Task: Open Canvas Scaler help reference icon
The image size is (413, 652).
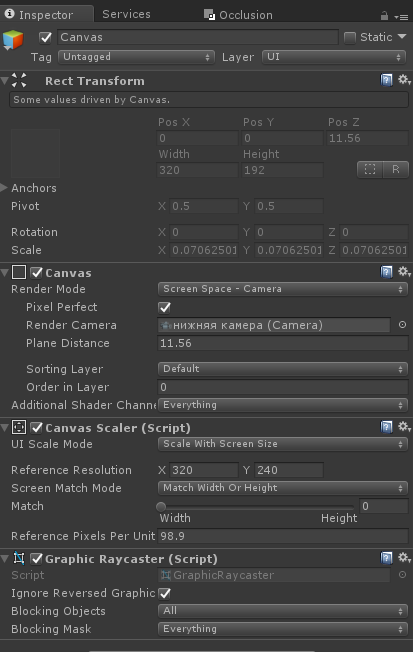Action: [x=386, y=427]
